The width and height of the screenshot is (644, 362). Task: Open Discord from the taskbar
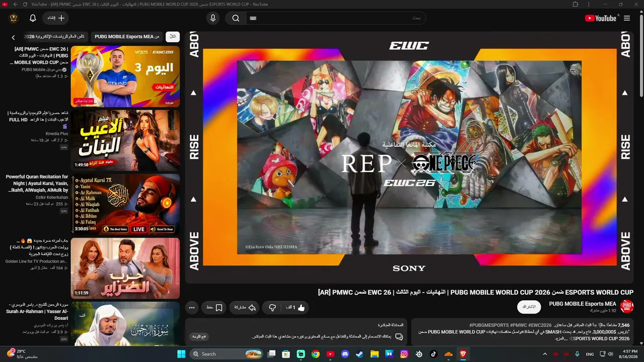pos(345,354)
